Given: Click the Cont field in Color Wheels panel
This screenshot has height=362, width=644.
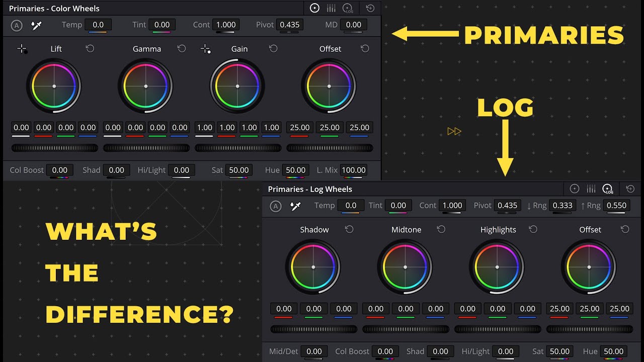Looking at the screenshot, I should click(226, 25).
